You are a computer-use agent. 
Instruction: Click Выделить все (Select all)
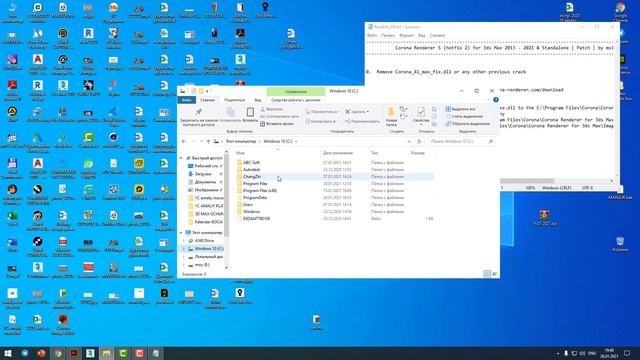460,109
